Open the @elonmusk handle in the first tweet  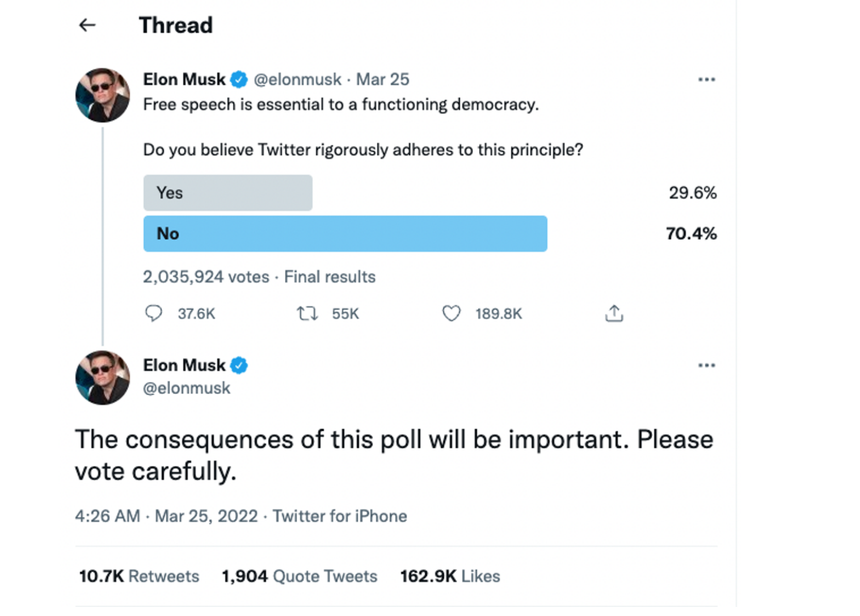(297, 79)
